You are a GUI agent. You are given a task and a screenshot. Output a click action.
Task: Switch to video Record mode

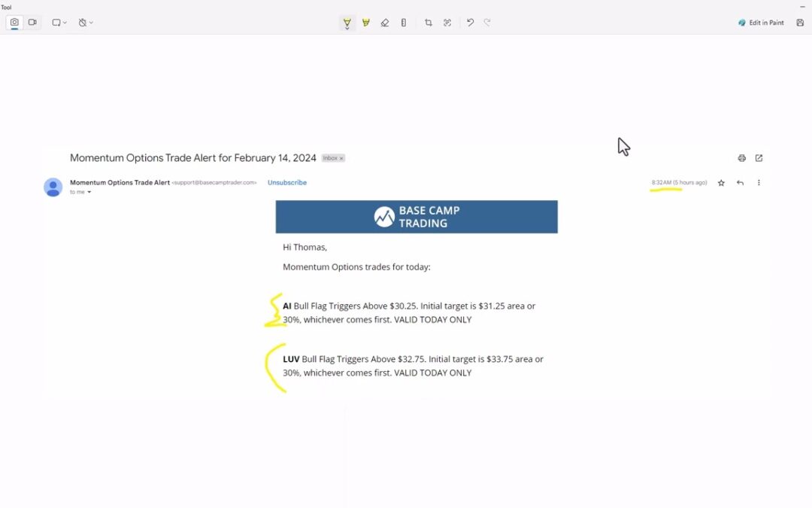pyautogui.click(x=32, y=23)
